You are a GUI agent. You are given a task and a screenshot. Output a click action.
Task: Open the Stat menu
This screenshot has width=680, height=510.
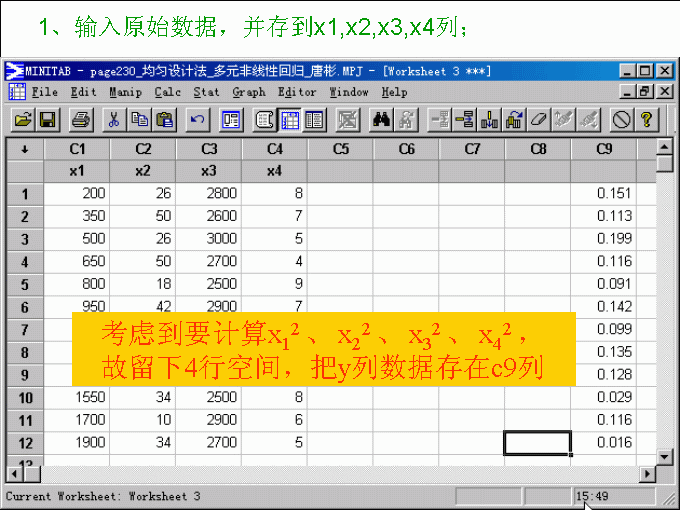[206, 92]
